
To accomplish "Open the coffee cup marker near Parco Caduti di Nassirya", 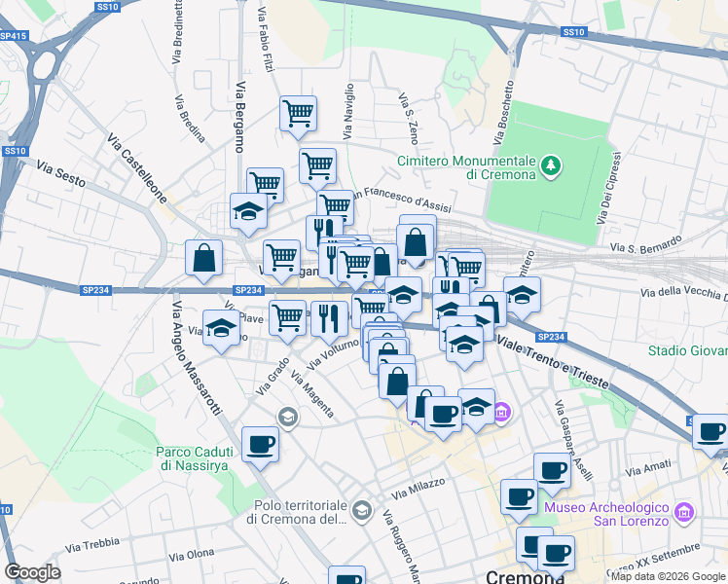I will pyautogui.click(x=260, y=445).
